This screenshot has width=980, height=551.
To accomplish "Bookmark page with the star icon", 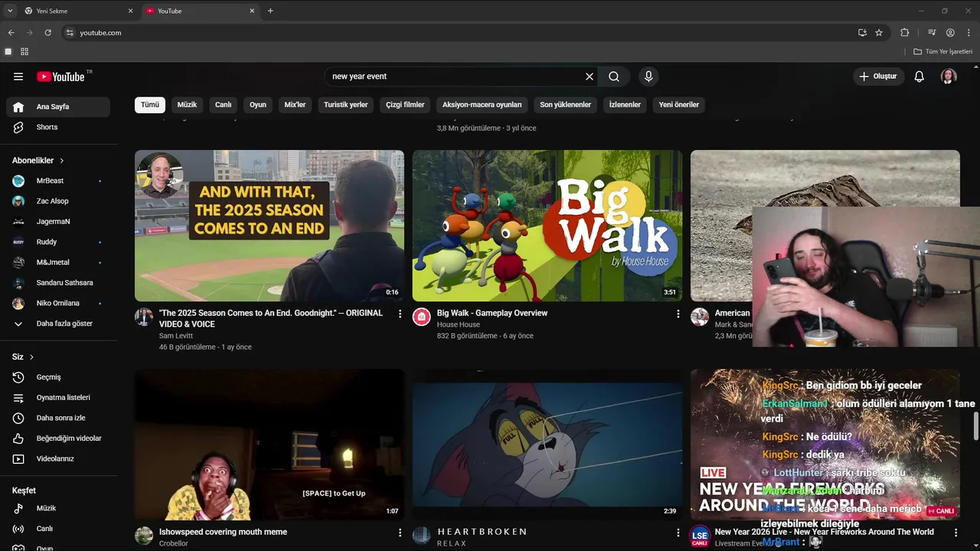I will [x=879, y=33].
